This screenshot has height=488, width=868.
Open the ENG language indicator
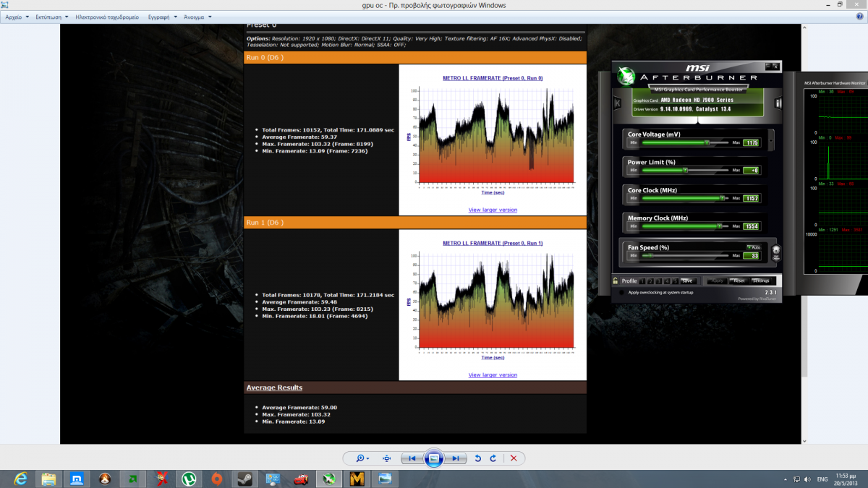[x=822, y=479]
